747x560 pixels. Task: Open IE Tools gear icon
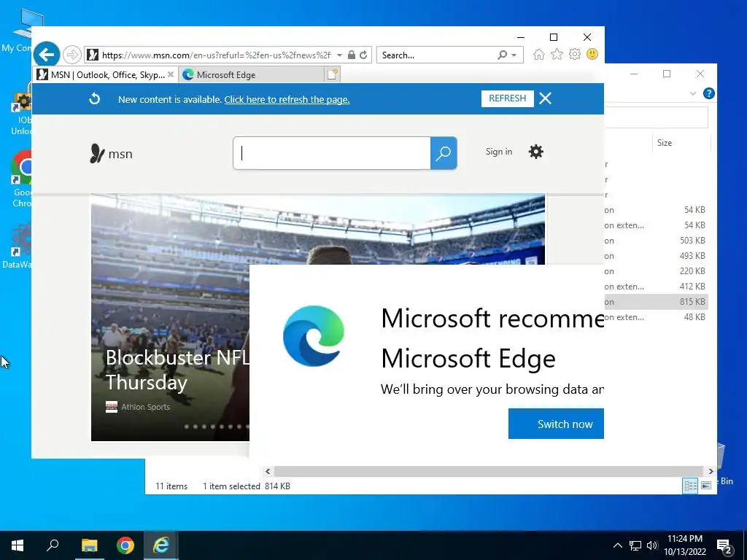[575, 54]
